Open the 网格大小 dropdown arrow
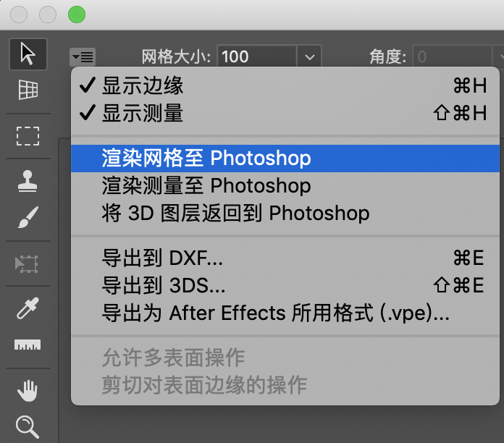 309,56
